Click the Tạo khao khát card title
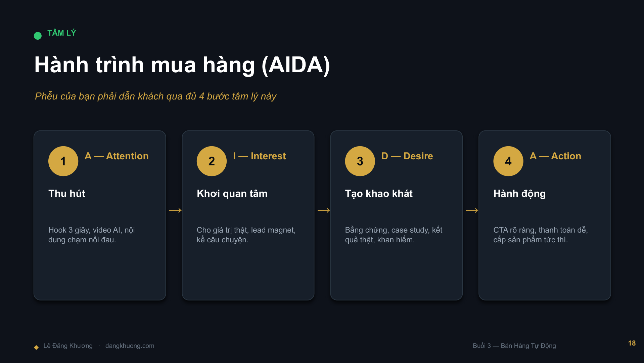The width and height of the screenshot is (644, 363). pyautogui.click(x=379, y=194)
